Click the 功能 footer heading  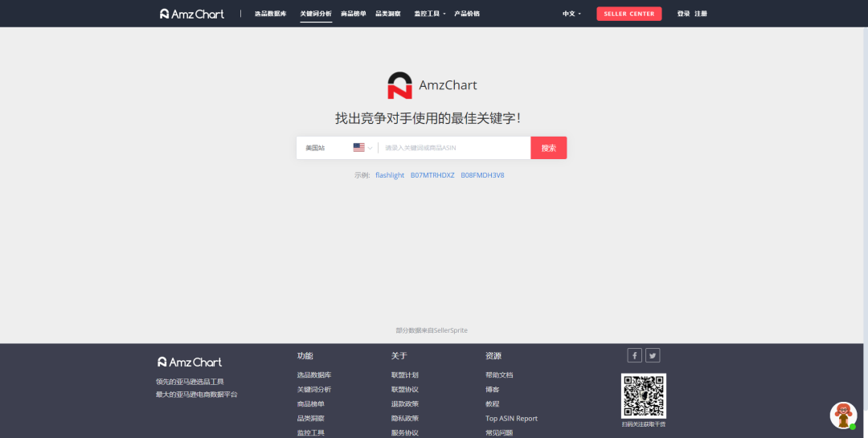(305, 355)
